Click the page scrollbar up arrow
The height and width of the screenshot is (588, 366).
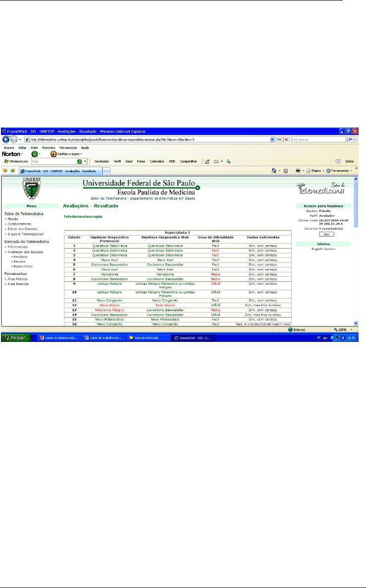point(356,179)
